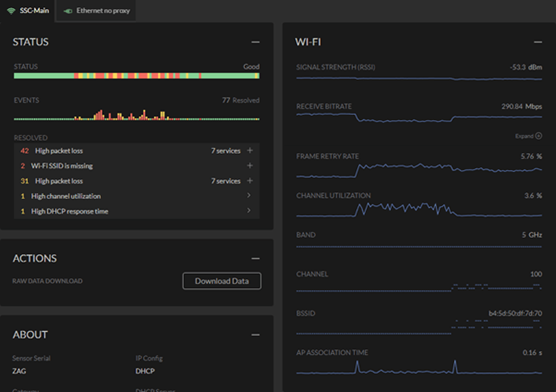Click '7 services' on the 31 packet loss row

click(226, 181)
